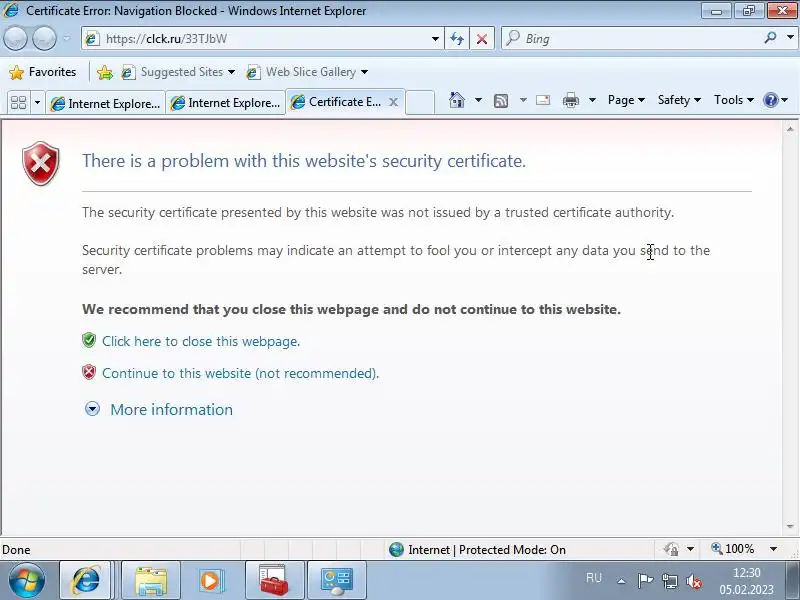The height and width of the screenshot is (600, 800).
Task: Click the Internet Protected Mode status zone
Action: pos(477,549)
